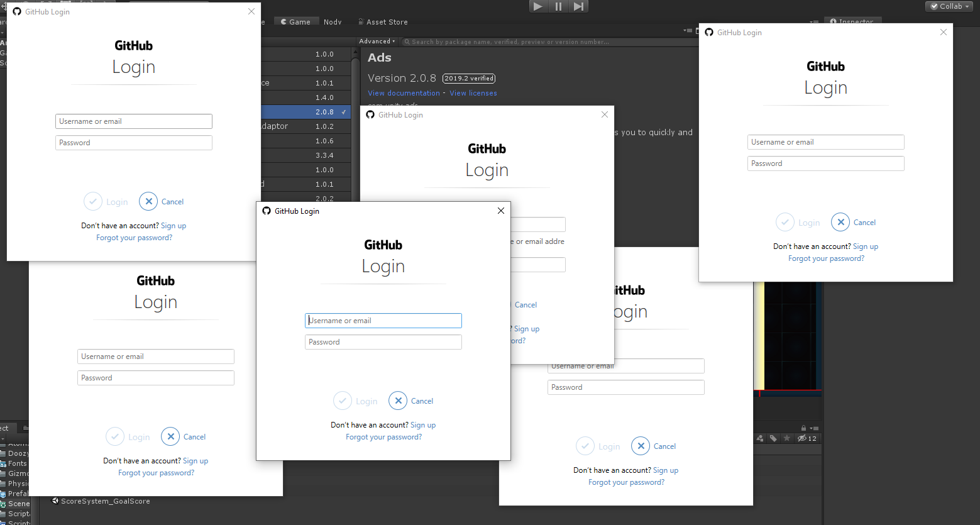Click Sign up in the front GitHub Login window

tap(423, 425)
